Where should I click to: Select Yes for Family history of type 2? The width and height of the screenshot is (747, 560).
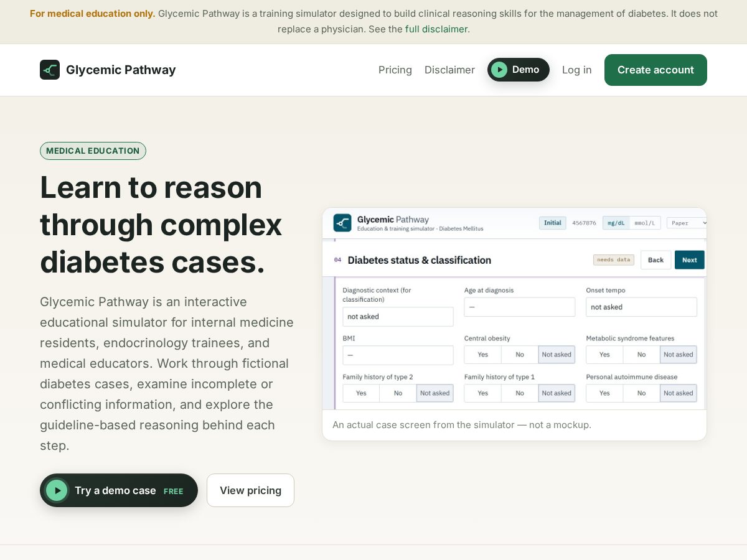(361, 393)
